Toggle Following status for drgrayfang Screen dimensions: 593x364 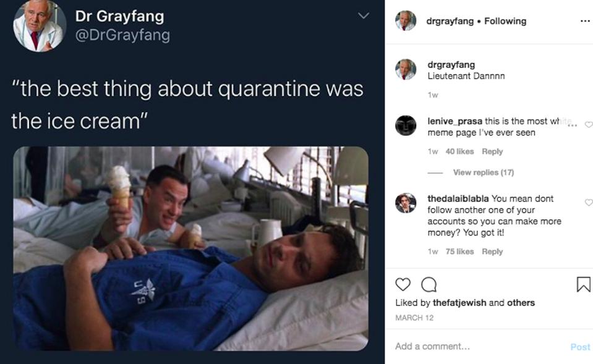click(x=505, y=21)
